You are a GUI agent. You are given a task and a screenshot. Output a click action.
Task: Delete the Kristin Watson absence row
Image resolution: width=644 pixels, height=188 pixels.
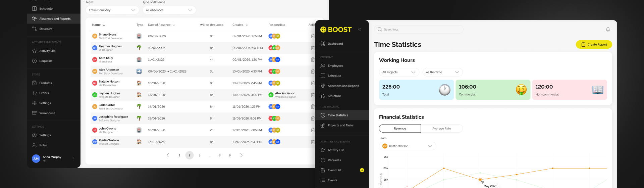pyautogui.click(x=313, y=142)
